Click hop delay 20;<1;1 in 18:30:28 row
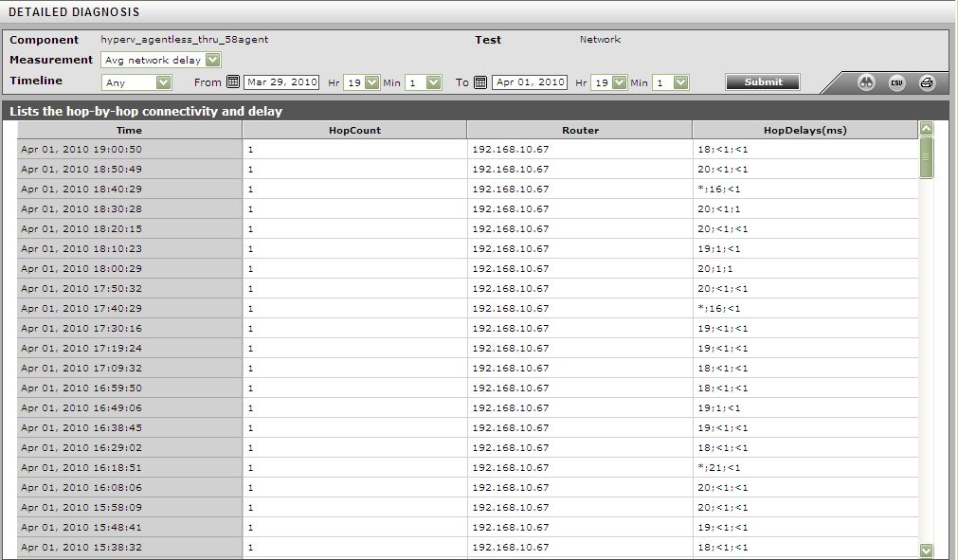This screenshot has height=560, width=958. coord(718,208)
